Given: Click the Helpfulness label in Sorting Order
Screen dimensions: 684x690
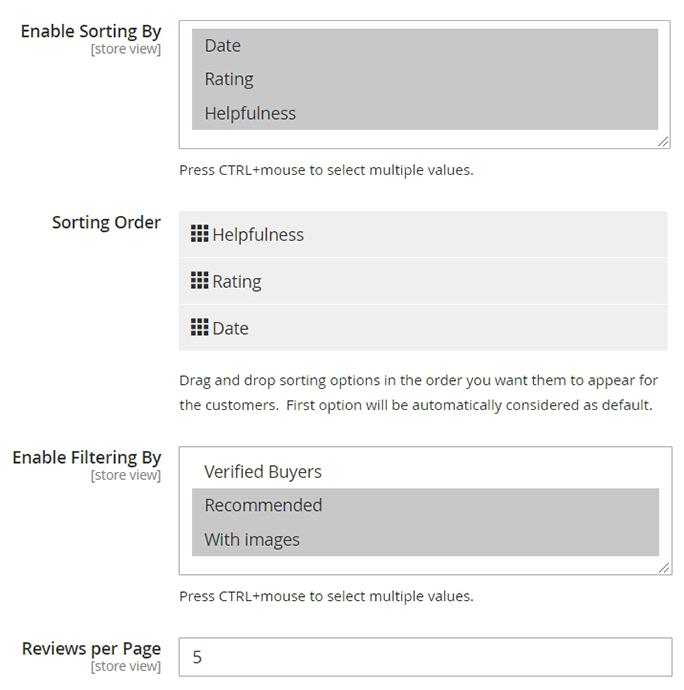Looking at the screenshot, I should click(258, 235).
